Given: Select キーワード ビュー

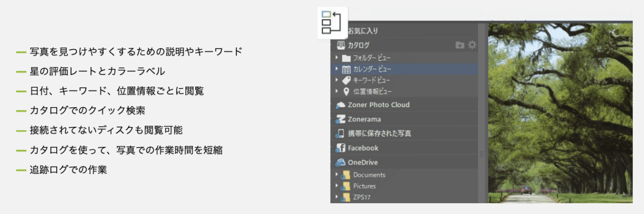Looking at the screenshot, I should pos(371,80).
